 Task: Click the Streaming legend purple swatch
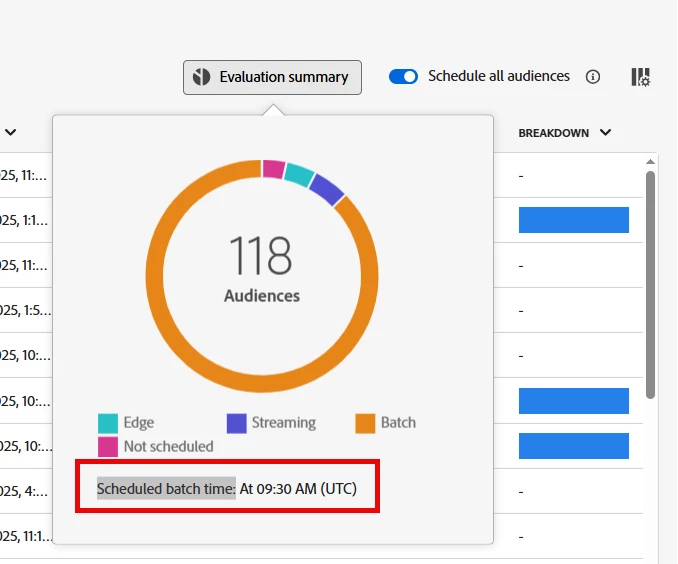pyautogui.click(x=237, y=423)
